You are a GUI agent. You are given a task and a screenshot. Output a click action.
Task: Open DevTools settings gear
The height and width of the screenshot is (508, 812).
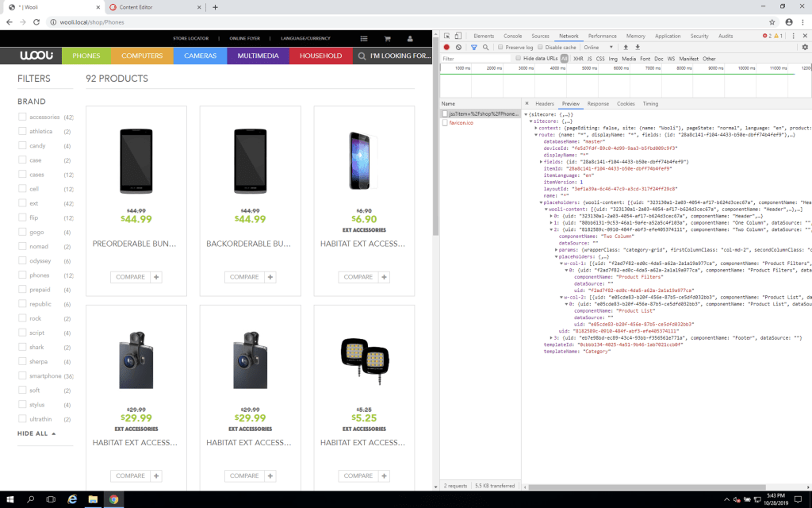[805, 47]
